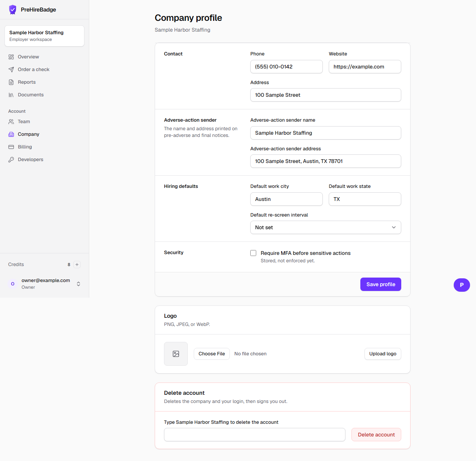
Task: Click the Upload logo button
Action: pos(383,354)
